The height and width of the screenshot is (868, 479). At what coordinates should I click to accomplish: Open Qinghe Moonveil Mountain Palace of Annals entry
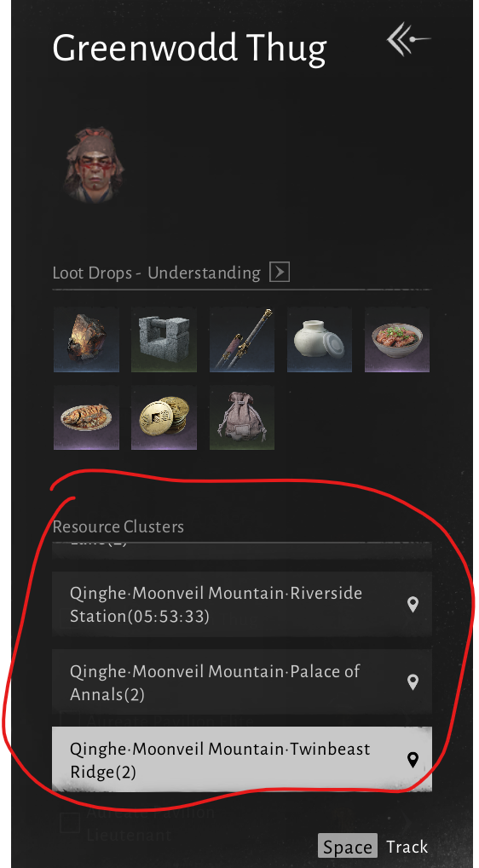click(242, 682)
